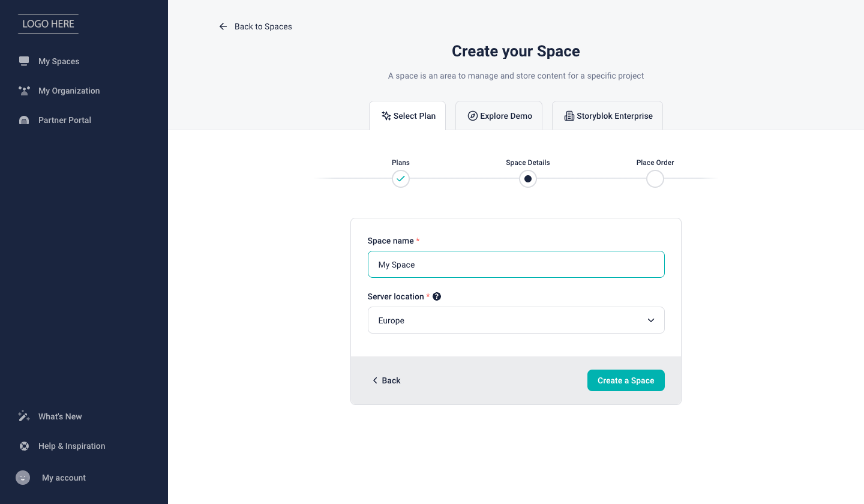Click the compass icon on Explore Demo
The width and height of the screenshot is (864, 504).
[x=473, y=116]
